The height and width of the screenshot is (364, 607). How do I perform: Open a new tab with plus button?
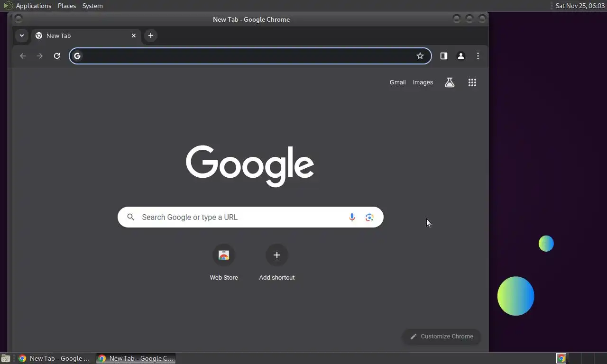(151, 36)
